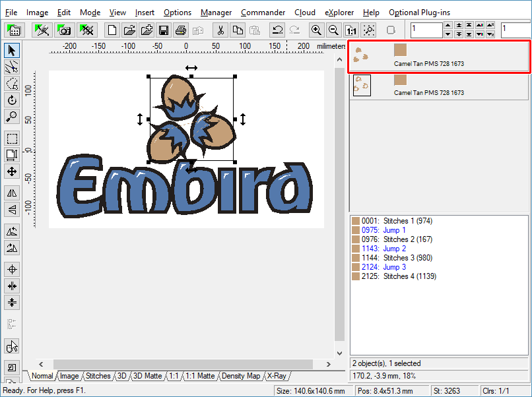Open the Commander menu
The height and width of the screenshot is (397, 532).
(x=263, y=13)
